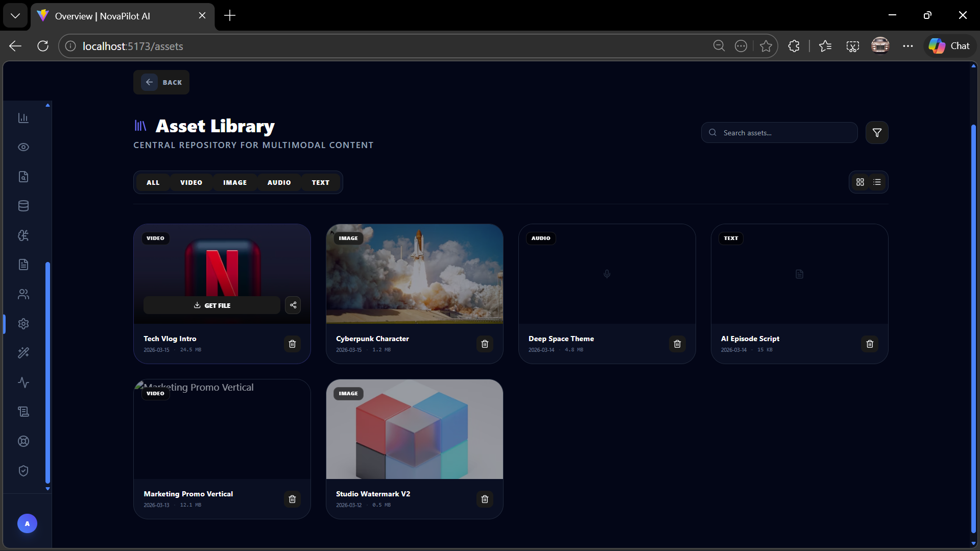Image resolution: width=980 pixels, height=551 pixels.
Task: Filter assets by AUDIO tab
Action: click(279, 182)
